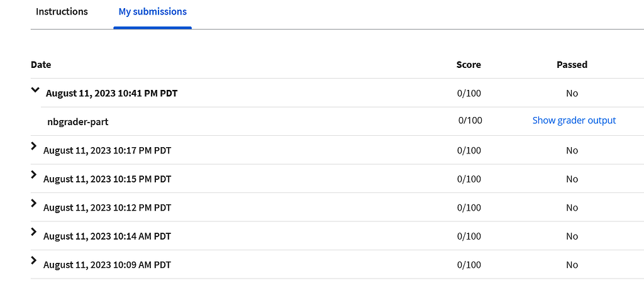
Task: Click the Score column header
Action: [x=469, y=65]
